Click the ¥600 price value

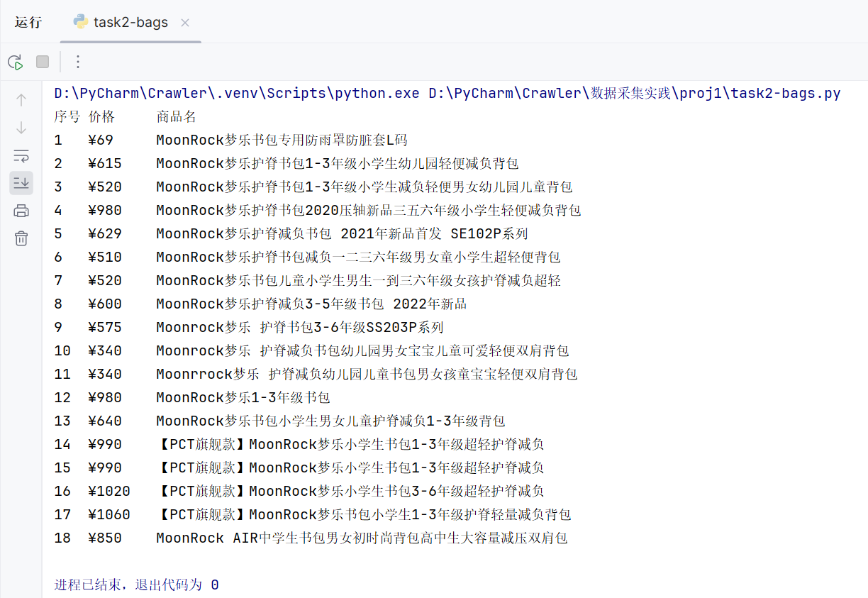tap(105, 304)
